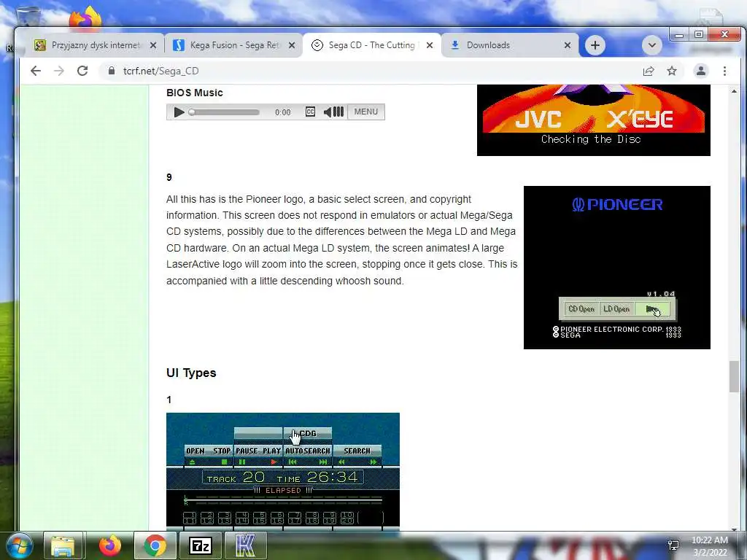
Task: Open the JVC X'EYE screenshot image
Action: coord(594,120)
